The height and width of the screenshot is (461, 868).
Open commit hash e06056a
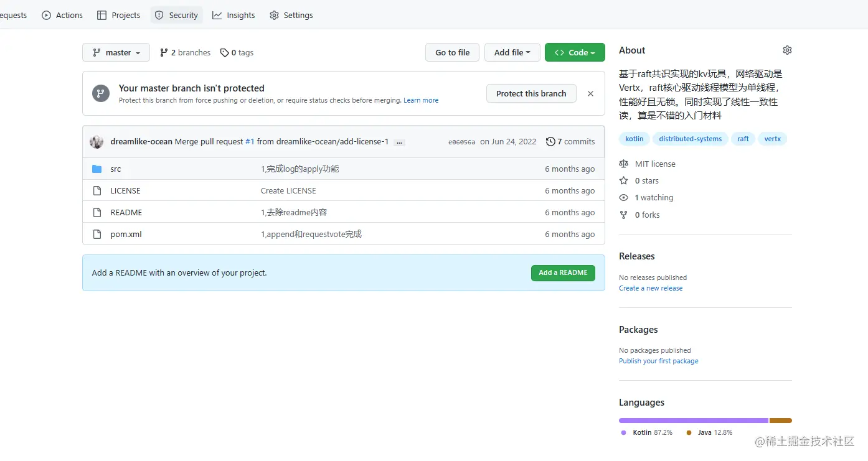coord(461,142)
